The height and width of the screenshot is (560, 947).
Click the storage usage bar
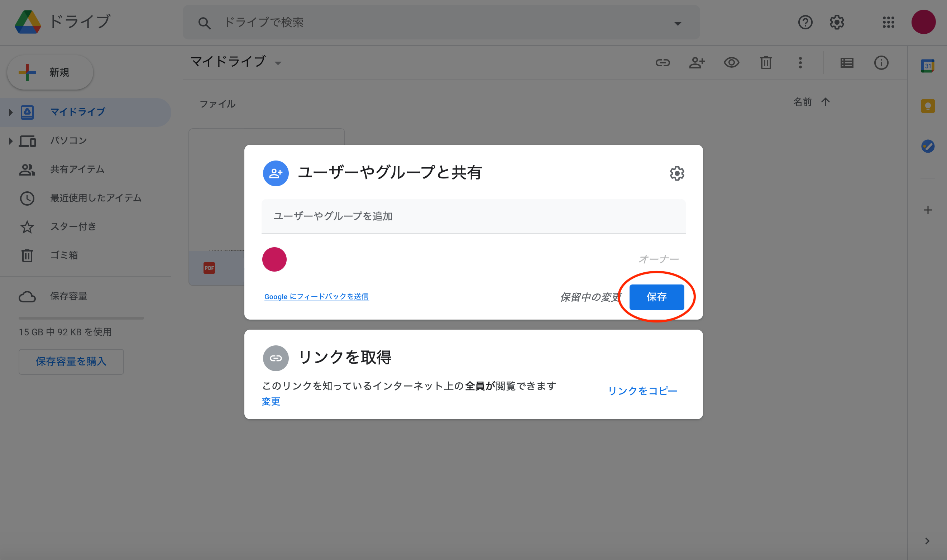(81, 318)
